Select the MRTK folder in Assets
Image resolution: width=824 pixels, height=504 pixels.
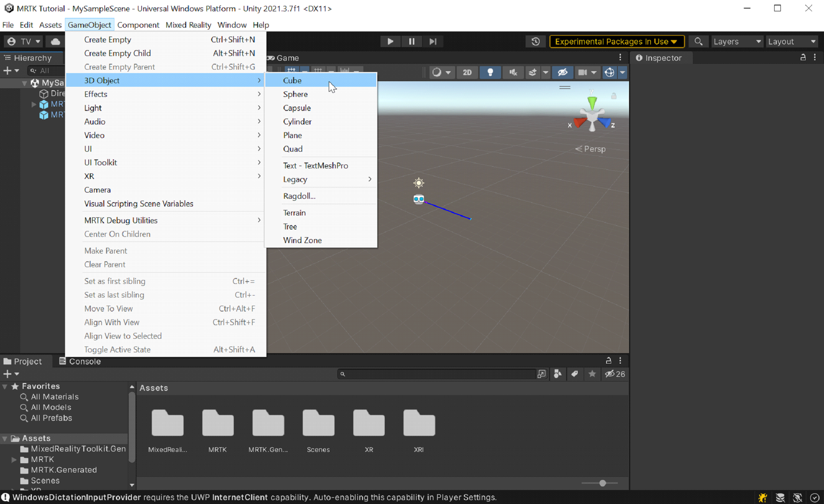(x=218, y=429)
